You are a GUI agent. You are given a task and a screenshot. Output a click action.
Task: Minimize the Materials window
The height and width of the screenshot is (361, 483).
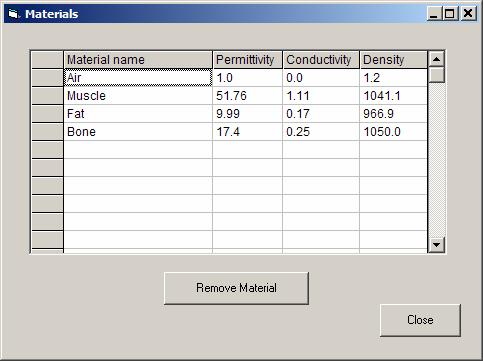(x=434, y=14)
